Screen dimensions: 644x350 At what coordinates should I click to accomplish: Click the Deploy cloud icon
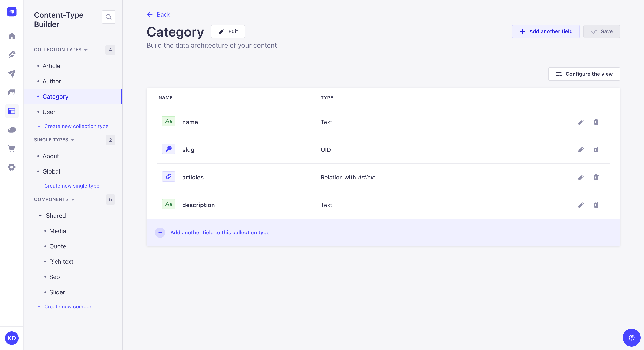(x=11, y=129)
